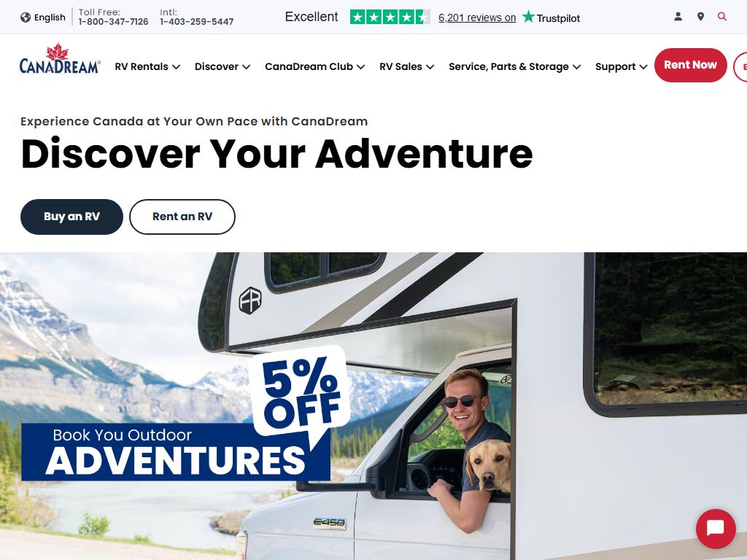Expand the Support menu
The height and width of the screenshot is (560, 747).
pos(622,66)
